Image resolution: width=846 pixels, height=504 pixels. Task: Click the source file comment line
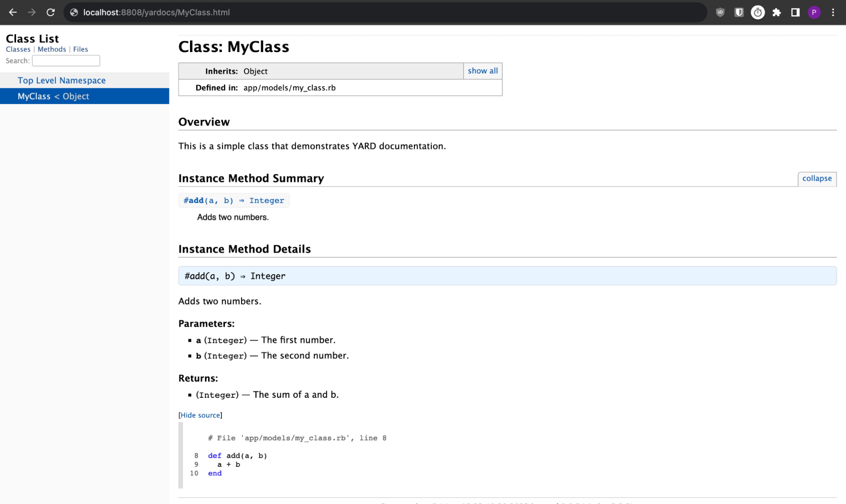pyautogui.click(x=297, y=438)
